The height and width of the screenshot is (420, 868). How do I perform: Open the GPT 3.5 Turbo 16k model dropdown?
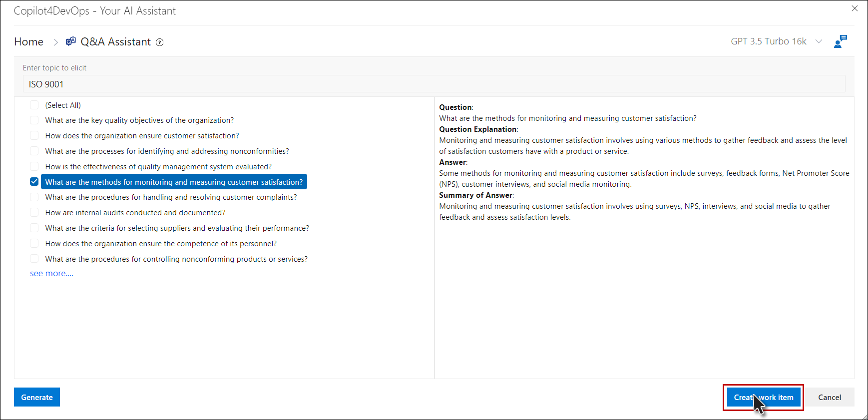[x=776, y=41]
